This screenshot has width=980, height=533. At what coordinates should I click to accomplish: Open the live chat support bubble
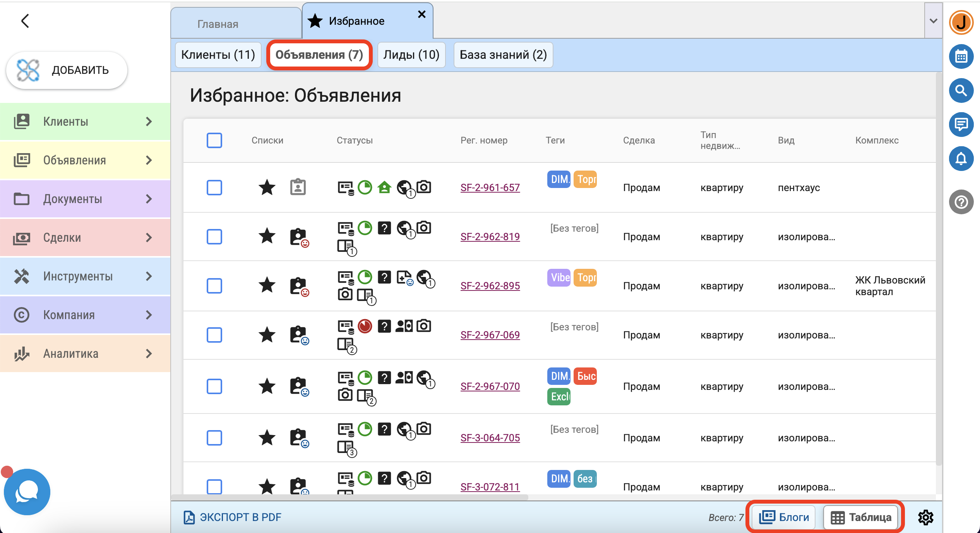tap(27, 492)
